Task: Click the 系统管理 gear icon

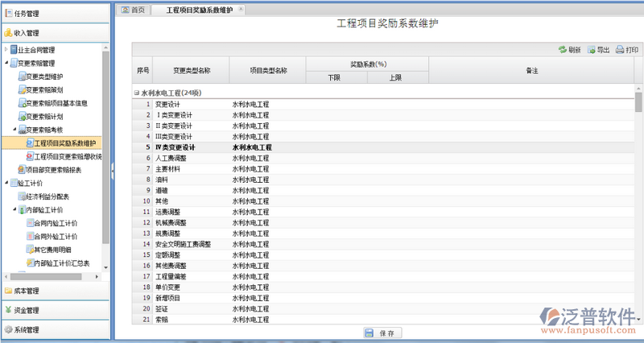Action: coord(9,329)
